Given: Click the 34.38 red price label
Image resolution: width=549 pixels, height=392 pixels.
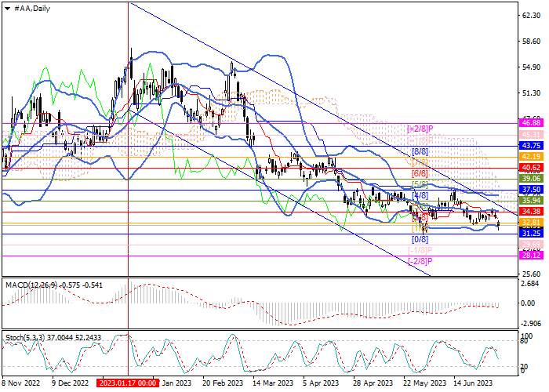Looking at the screenshot, I should pos(532,212).
